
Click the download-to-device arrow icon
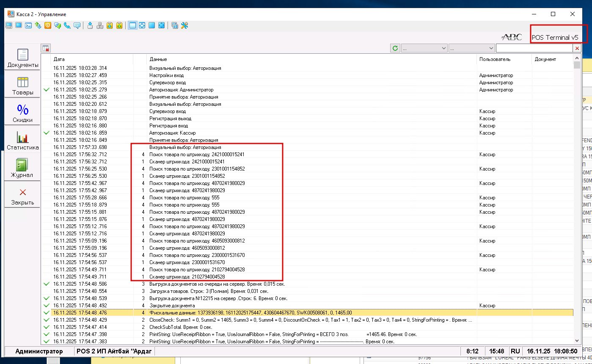90,25
